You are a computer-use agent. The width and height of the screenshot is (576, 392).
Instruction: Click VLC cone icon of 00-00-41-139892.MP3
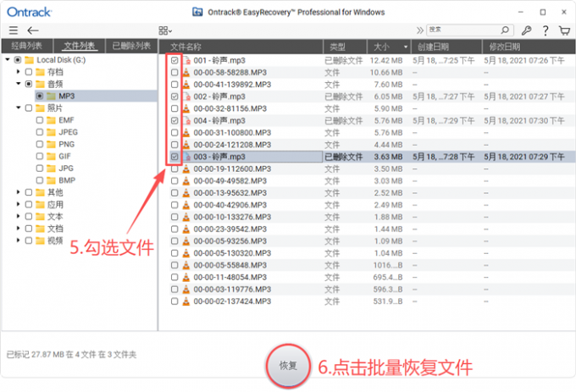pos(186,85)
